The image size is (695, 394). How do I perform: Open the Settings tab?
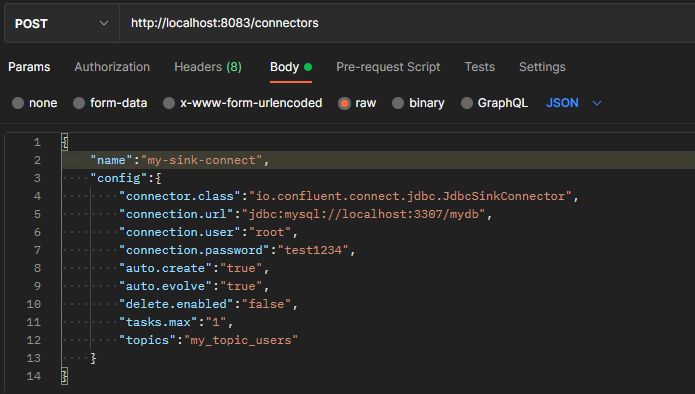[x=542, y=67]
